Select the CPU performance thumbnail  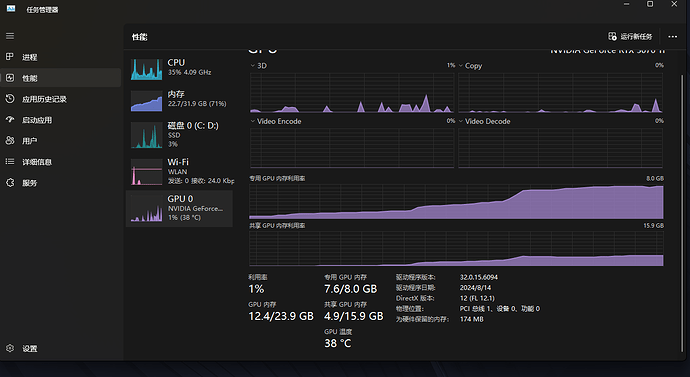pyautogui.click(x=147, y=70)
